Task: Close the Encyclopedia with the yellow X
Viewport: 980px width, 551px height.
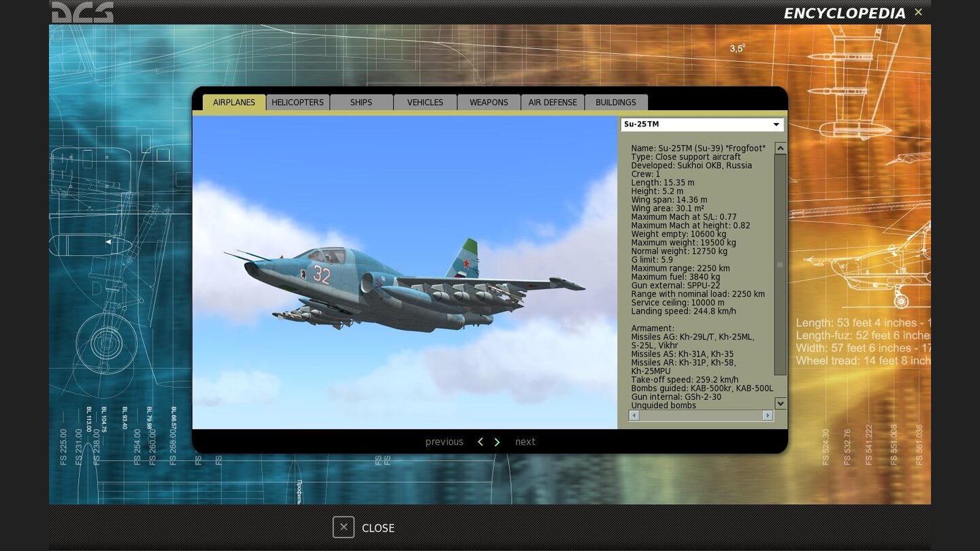Action: point(918,12)
